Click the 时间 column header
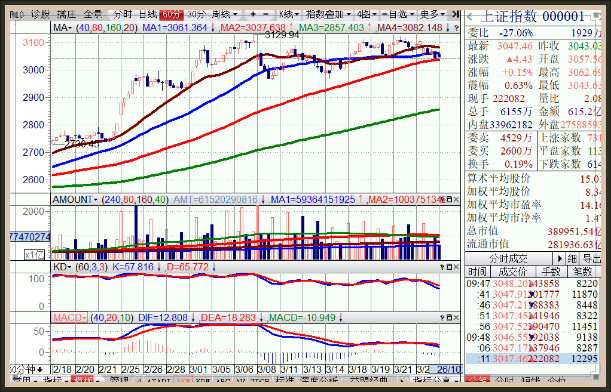The height and width of the screenshot is (392, 611). pyautogui.click(x=477, y=271)
